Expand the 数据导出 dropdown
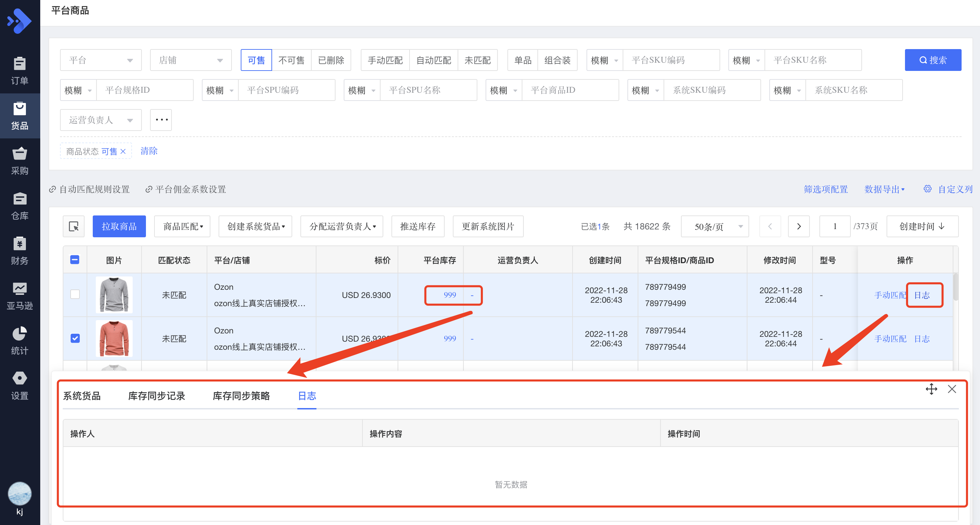980x525 pixels. [x=884, y=189]
